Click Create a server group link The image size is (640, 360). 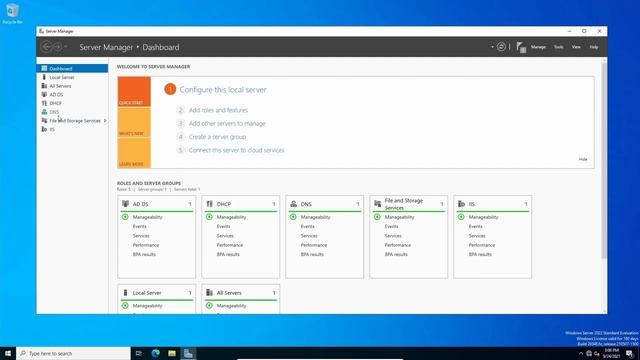click(x=217, y=137)
